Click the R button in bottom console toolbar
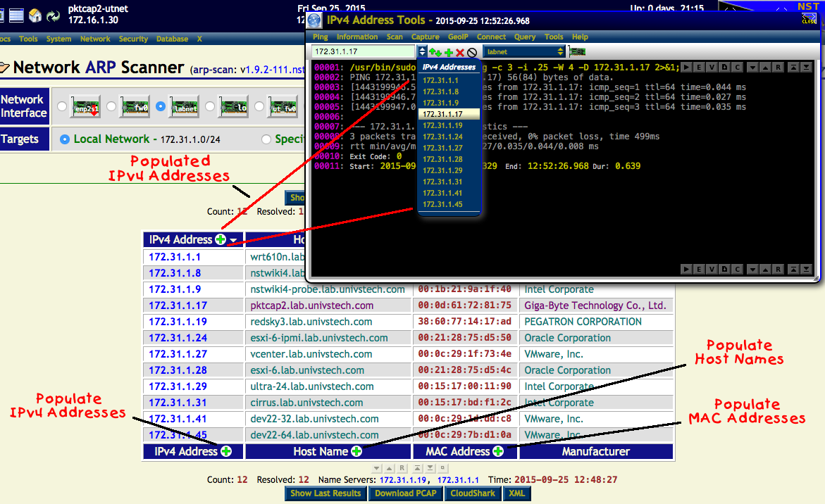 (778, 269)
